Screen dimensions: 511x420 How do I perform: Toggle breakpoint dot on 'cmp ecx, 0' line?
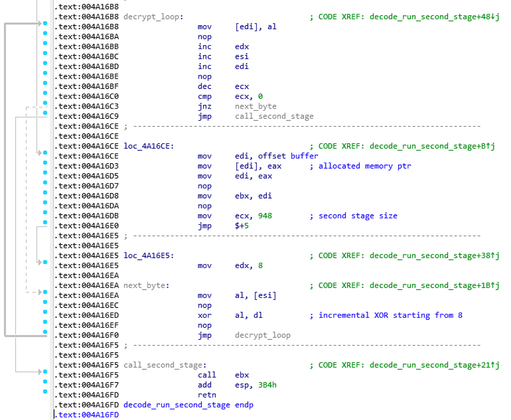(x=45, y=93)
